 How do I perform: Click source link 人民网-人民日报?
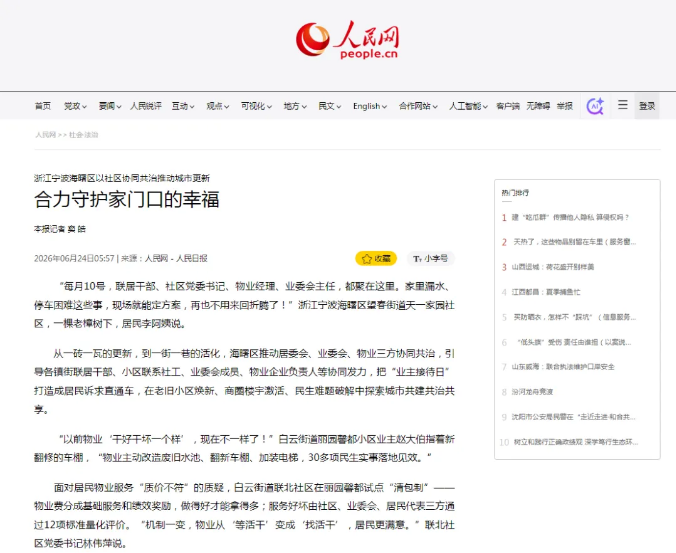click(x=176, y=258)
